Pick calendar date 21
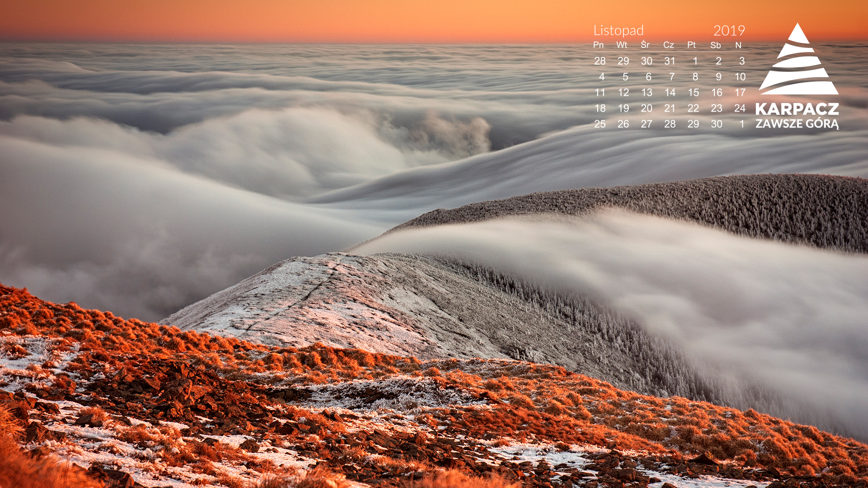This screenshot has width=868, height=488. click(670, 108)
